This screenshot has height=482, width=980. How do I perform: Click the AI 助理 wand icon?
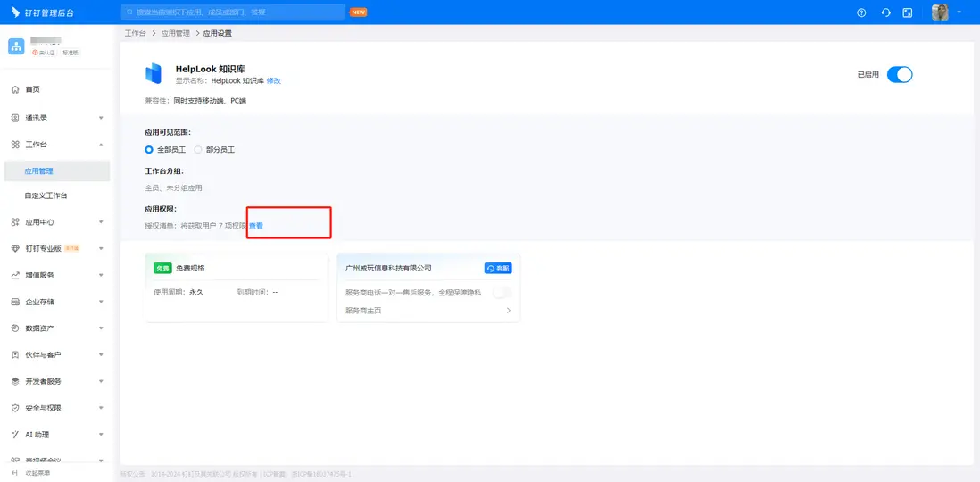(x=16, y=435)
